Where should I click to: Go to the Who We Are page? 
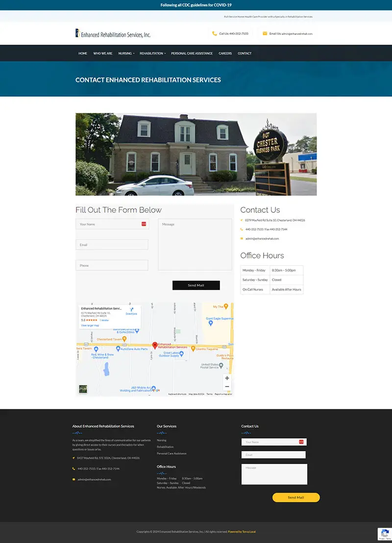coord(102,53)
